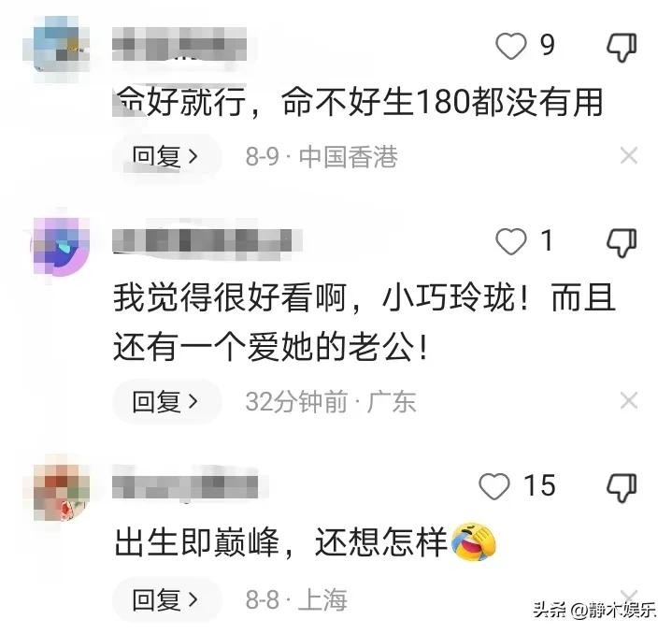The image size is (672, 634).
Task: Like the 小巧玲珑 comment with 1 like
Action: pos(511,241)
